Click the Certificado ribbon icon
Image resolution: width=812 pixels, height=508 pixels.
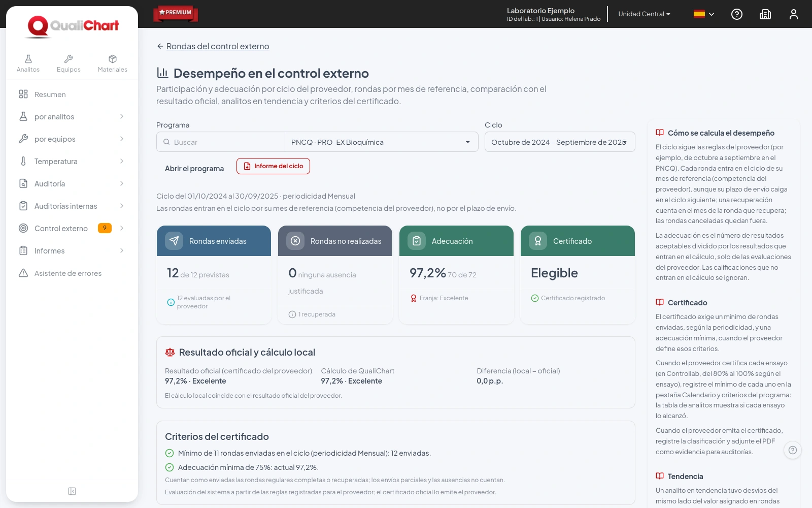(538, 241)
